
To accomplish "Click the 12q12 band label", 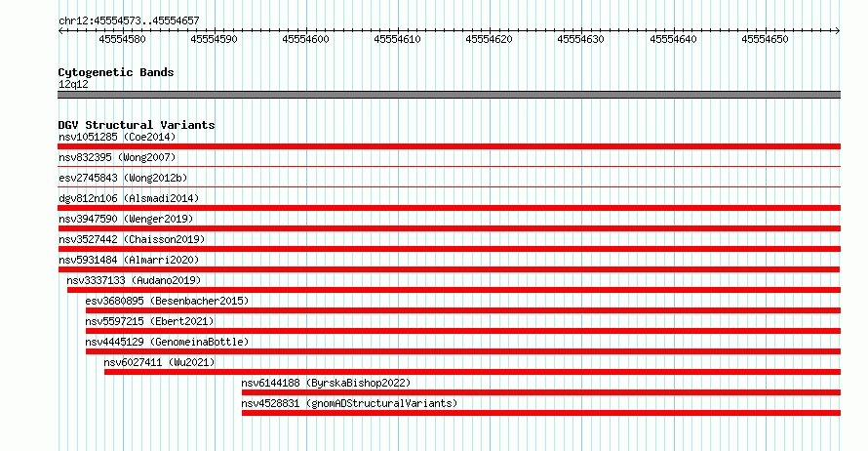I will pyautogui.click(x=73, y=84).
